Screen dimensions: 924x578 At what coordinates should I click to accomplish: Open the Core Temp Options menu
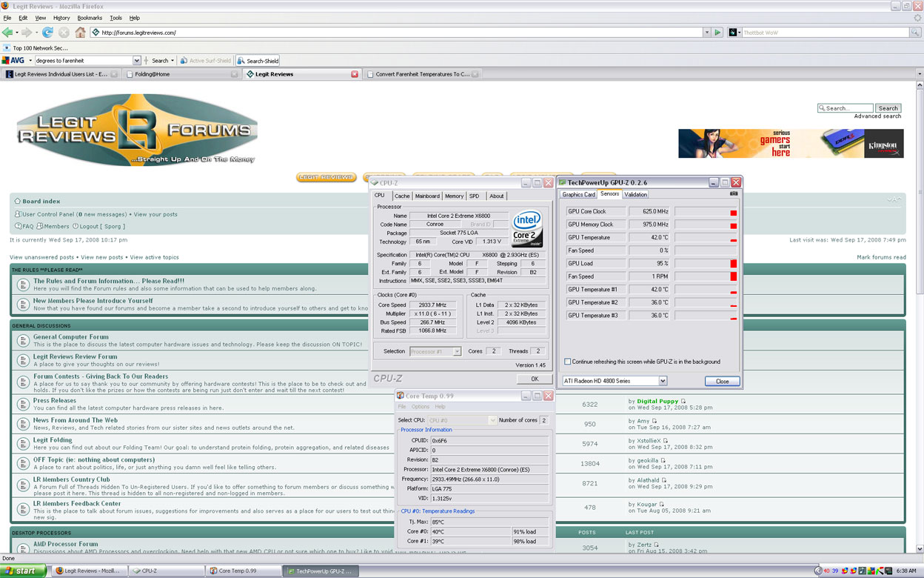click(x=421, y=407)
